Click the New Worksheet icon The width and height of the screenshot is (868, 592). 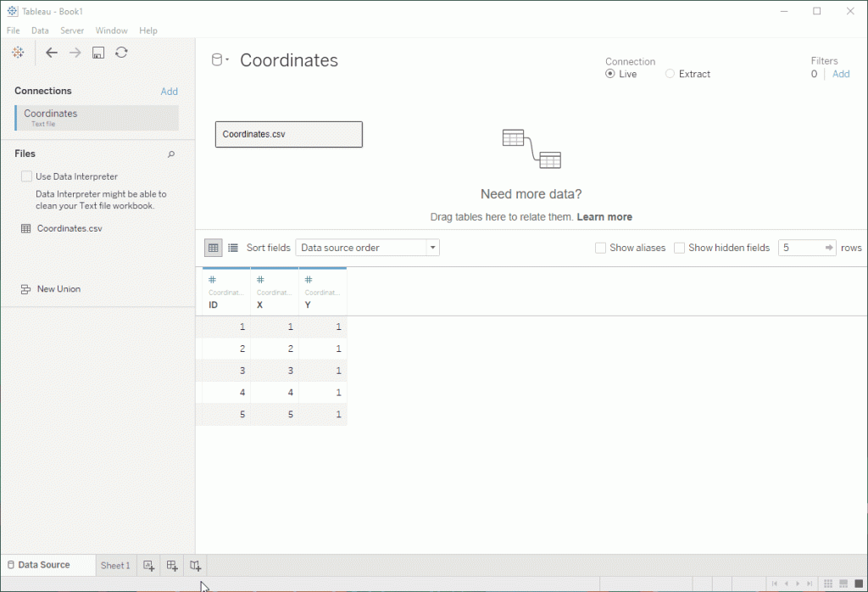tap(149, 566)
